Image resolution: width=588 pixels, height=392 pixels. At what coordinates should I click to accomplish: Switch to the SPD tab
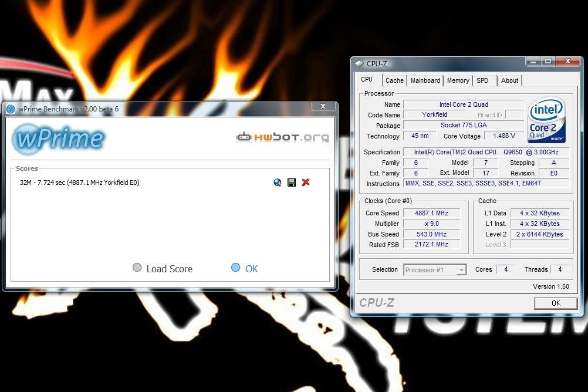click(482, 80)
